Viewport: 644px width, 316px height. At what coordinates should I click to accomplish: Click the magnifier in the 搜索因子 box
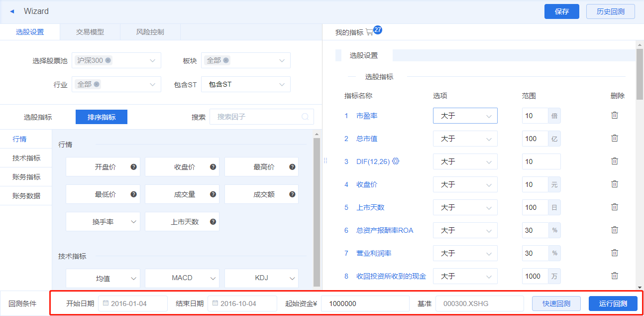[305, 116]
